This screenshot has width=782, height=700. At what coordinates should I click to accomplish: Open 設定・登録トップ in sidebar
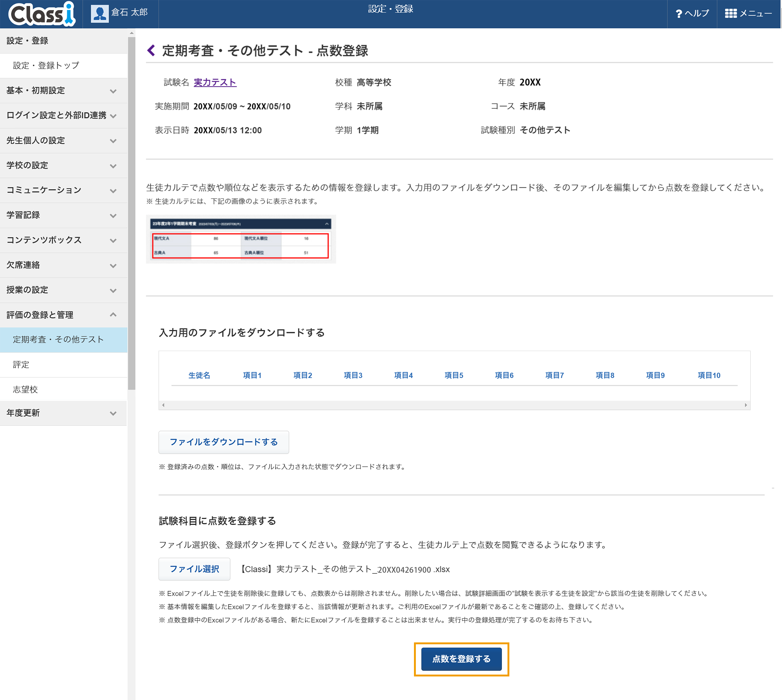pyautogui.click(x=63, y=66)
